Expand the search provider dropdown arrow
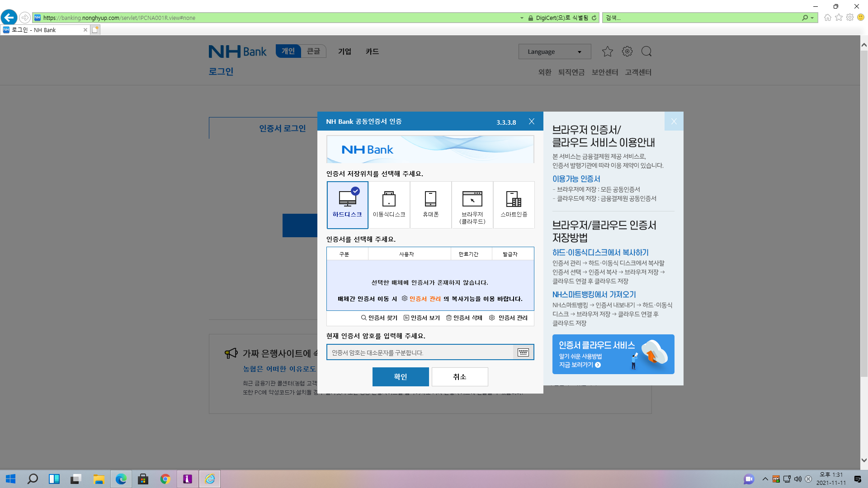This screenshot has width=868, height=488. click(x=812, y=18)
